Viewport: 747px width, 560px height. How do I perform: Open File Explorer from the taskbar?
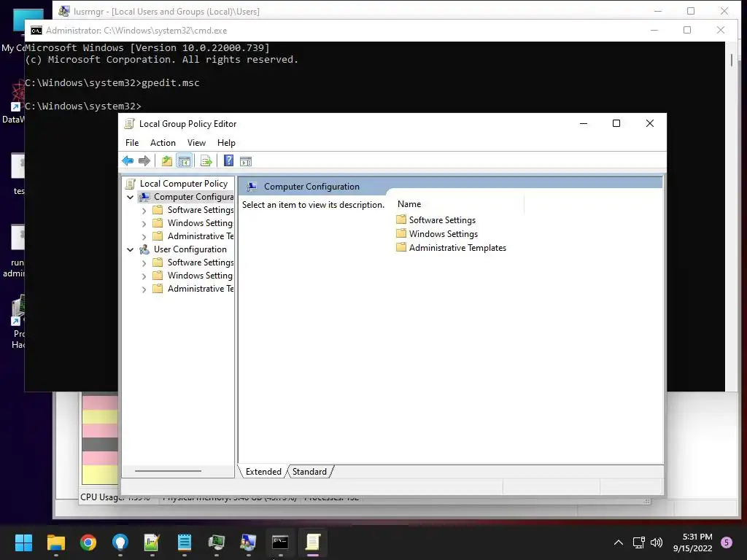click(x=55, y=542)
